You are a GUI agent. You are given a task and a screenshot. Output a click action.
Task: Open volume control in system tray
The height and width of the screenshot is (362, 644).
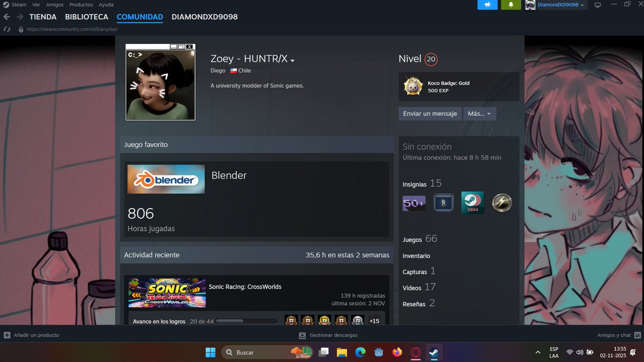(580, 352)
